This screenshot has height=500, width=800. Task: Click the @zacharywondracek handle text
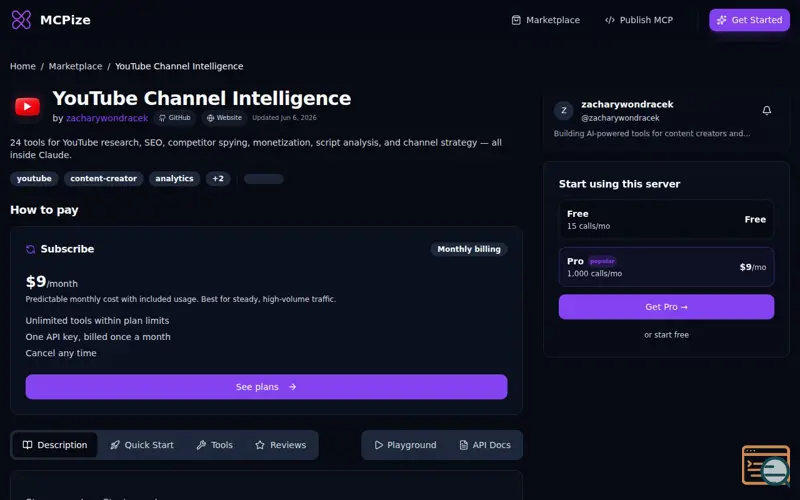click(x=620, y=118)
